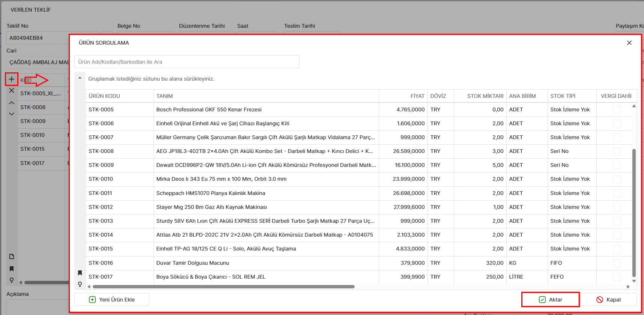The height and width of the screenshot is (315, 644).
Task: Click the Yeni Ürün Ekle button
Action: point(112,300)
